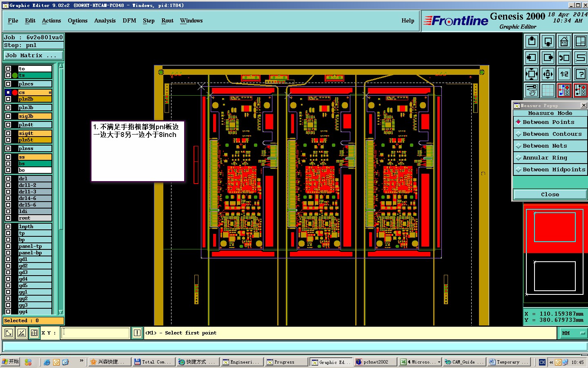Image resolution: width=588 pixels, height=368 pixels.
Task: Select Between Points measure mode
Action: pyautogui.click(x=550, y=122)
